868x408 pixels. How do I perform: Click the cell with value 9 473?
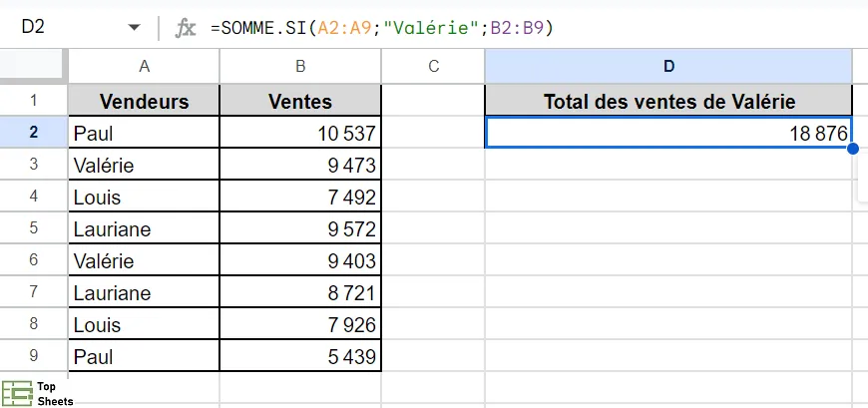coord(300,165)
